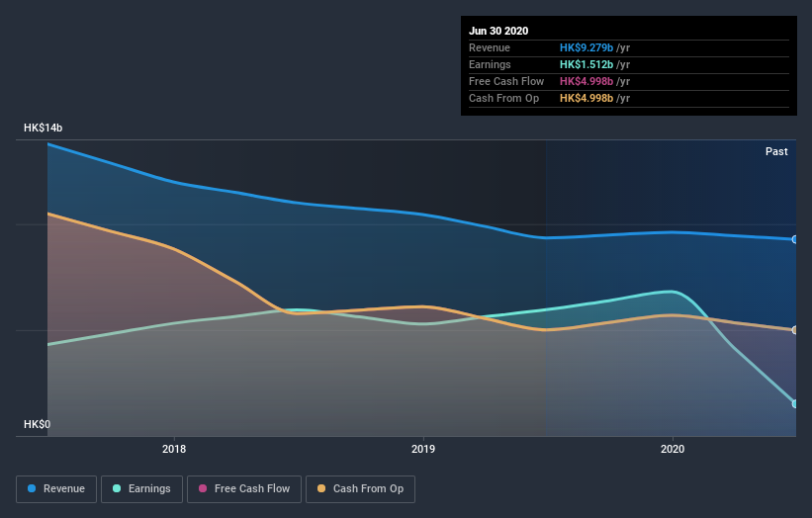Select the HK$9.279b revenue value
Screen dimensions: 812x518
point(586,47)
